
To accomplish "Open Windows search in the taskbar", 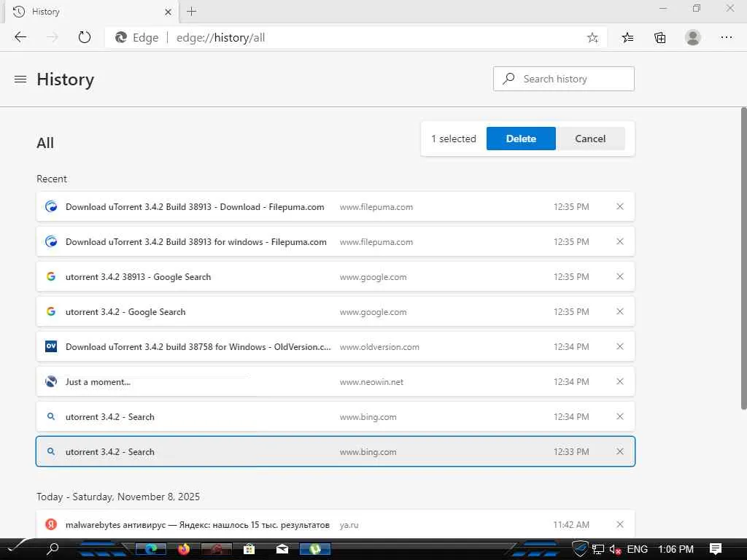I will (53, 549).
